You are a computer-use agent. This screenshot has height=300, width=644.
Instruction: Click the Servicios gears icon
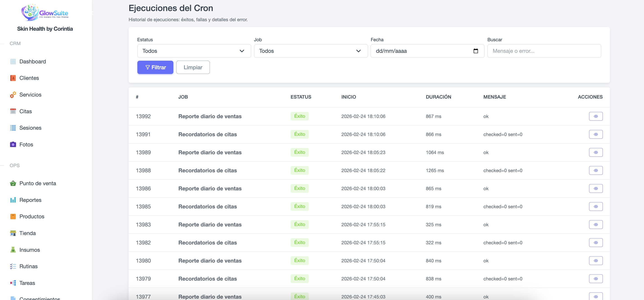[13, 95]
